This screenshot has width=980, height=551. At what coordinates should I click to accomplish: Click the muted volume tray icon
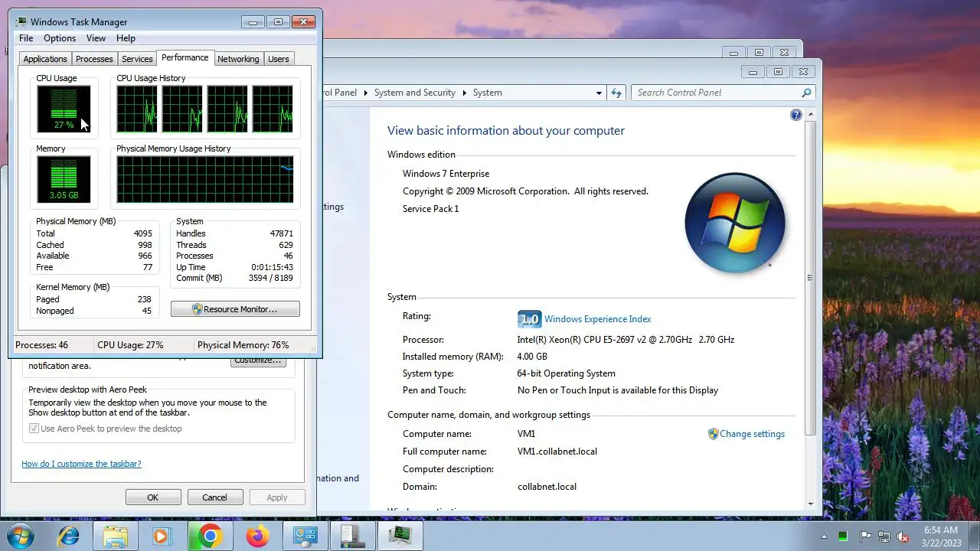tap(903, 536)
